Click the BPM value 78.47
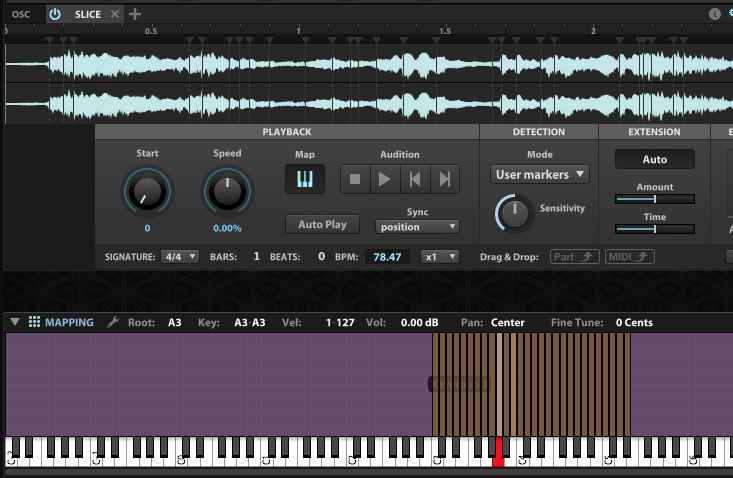The image size is (733, 478). (387, 257)
